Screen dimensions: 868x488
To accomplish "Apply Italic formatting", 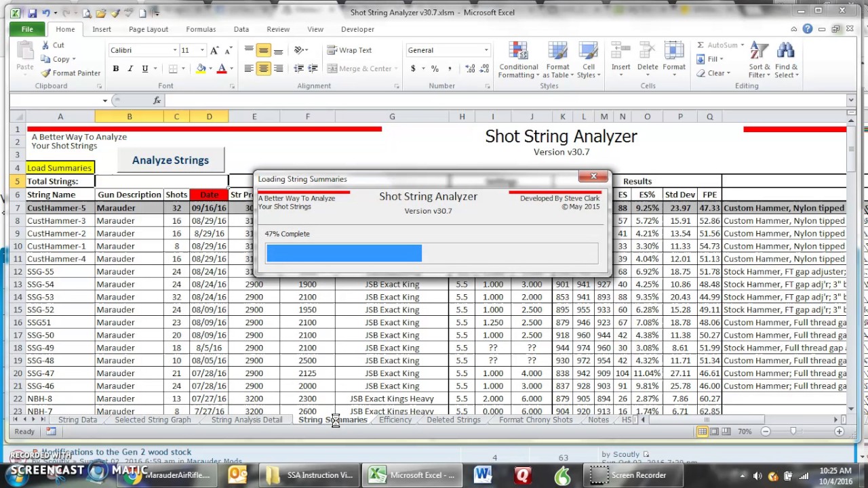I will pyautogui.click(x=130, y=68).
